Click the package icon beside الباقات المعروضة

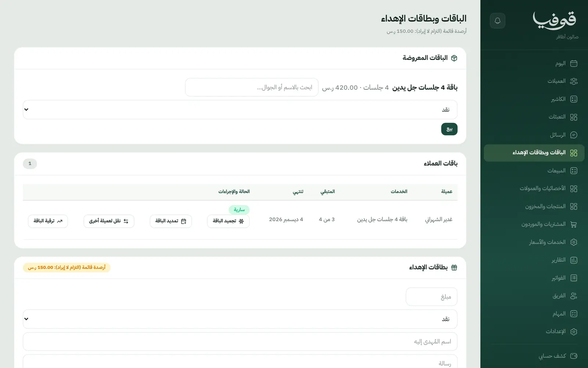click(454, 58)
